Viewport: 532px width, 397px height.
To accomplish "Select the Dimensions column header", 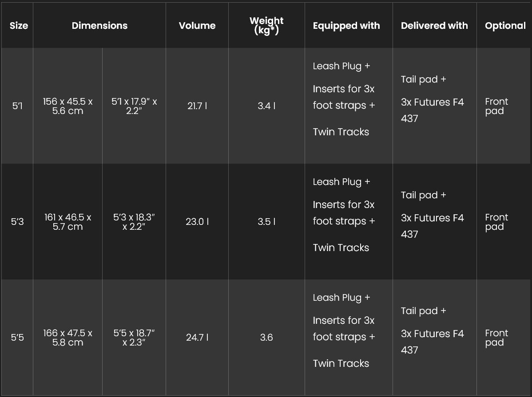I will 99,25.
